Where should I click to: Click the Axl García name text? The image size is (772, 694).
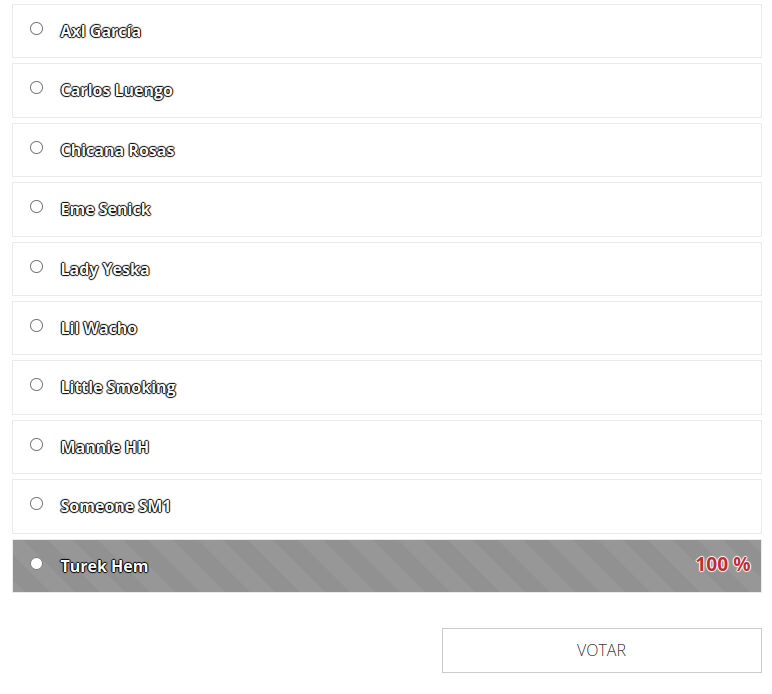pyautogui.click(x=100, y=31)
